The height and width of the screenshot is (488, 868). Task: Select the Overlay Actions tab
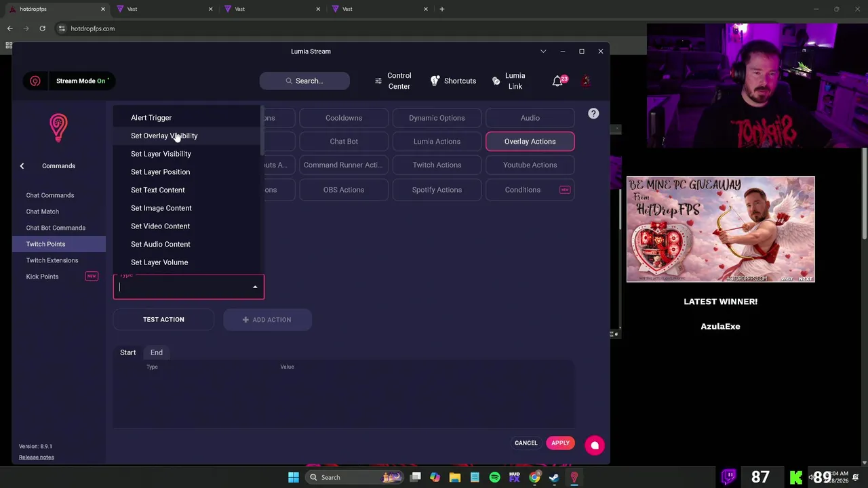pyautogui.click(x=530, y=142)
